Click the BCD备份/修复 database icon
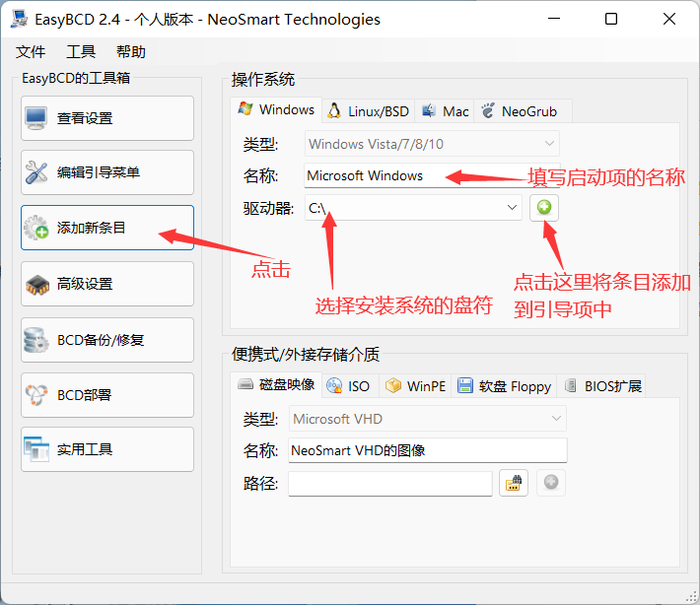 point(36,340)
